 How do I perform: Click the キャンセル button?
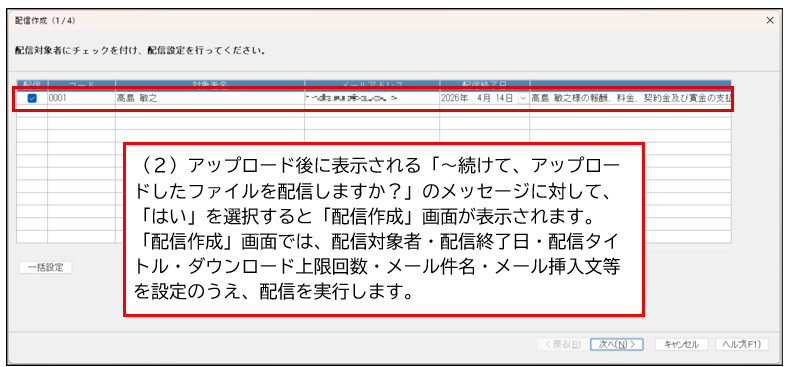(681, 344)
